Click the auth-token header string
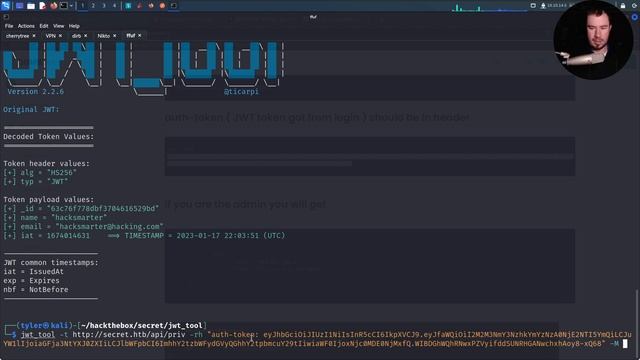The width and height of the screenshot is (640, 360). pos(318,339)
